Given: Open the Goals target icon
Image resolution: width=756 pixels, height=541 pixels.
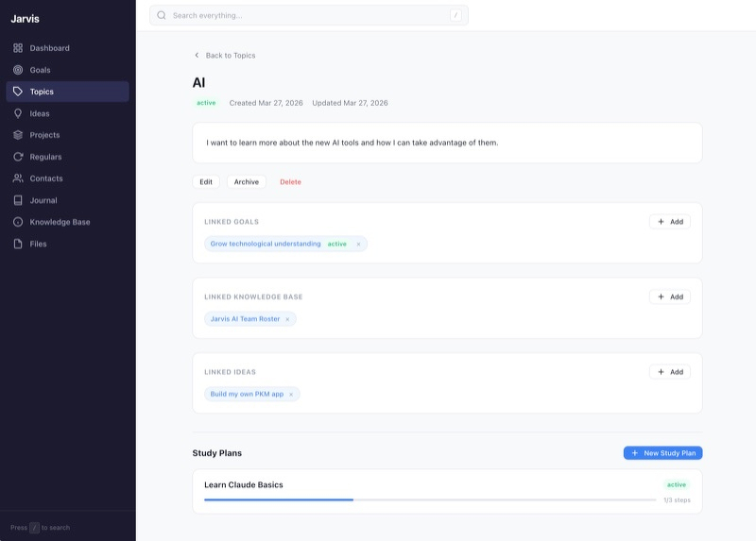Looking at the screenshot, I should pos(18,70).
